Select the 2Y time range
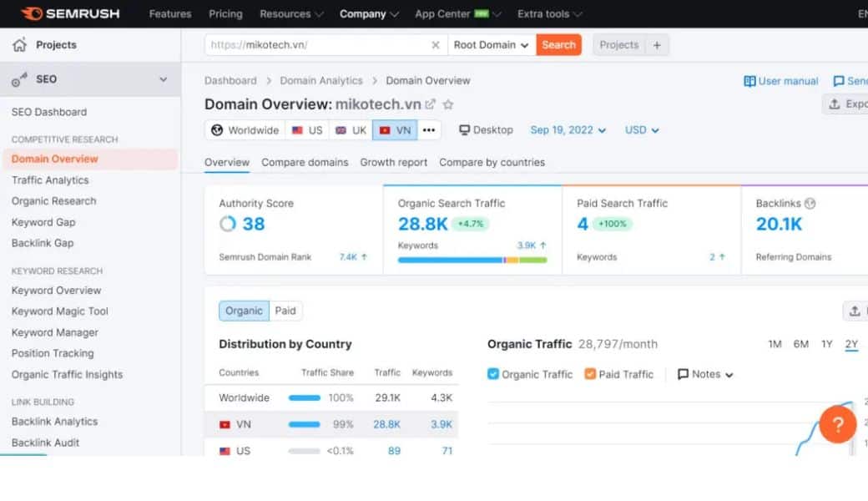This screenshot has height=501, width=868. (x=851, y=344)
